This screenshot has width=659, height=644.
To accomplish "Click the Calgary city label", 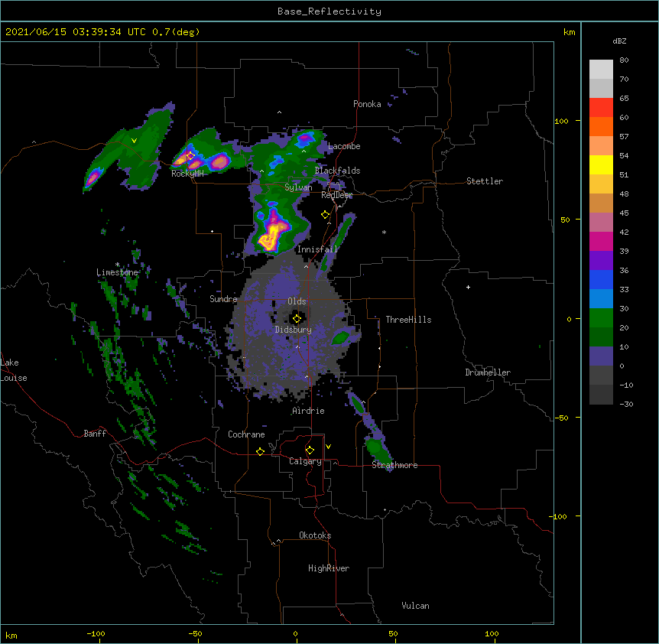I will pyautogui.click(x=305, y=461).
